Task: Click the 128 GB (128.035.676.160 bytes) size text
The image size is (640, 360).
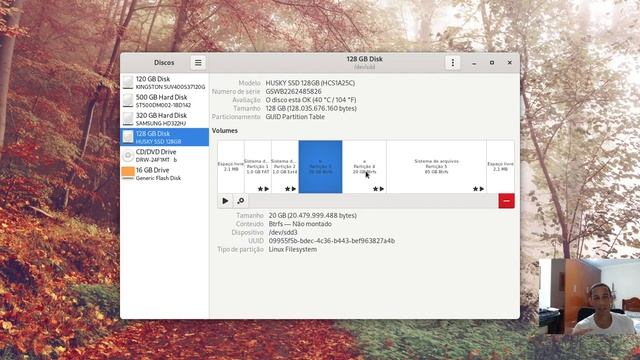Action: (x=311, y=108)
